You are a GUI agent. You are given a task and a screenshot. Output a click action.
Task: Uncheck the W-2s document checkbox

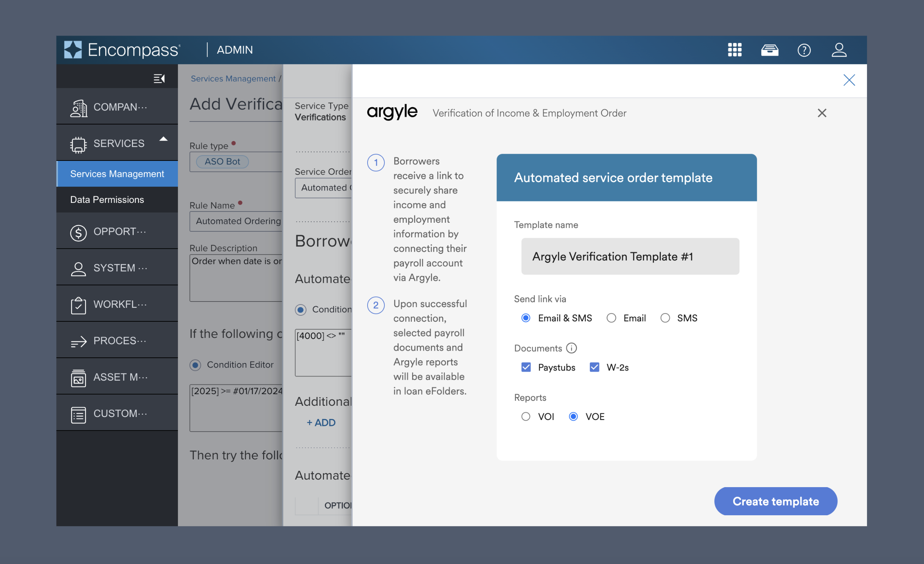(594, 367)
